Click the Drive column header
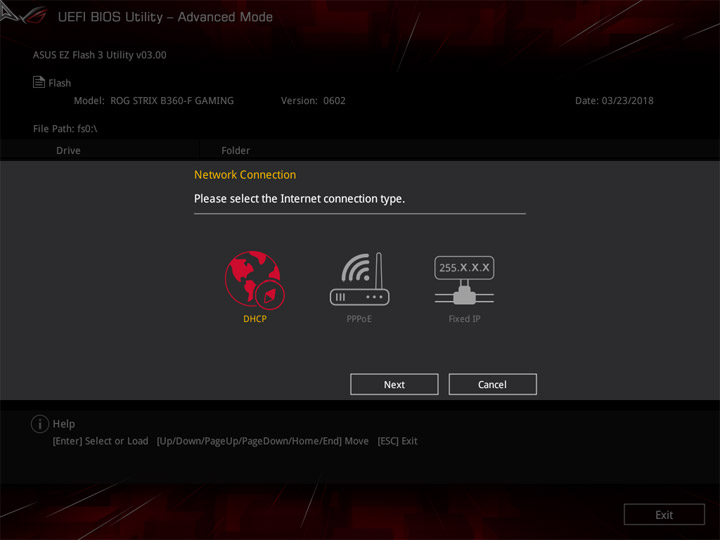The width and height of the screenshot is (720, 540). pyautogui.click(x=68, y=151)
